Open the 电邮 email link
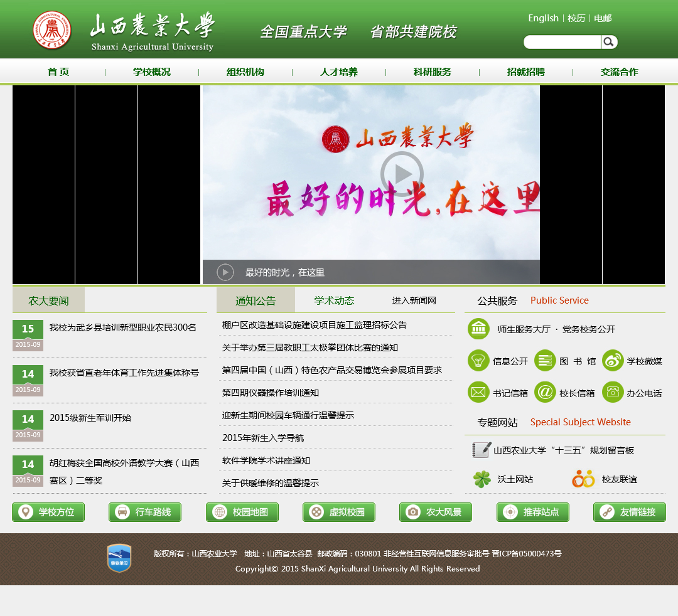 point(603,18)
